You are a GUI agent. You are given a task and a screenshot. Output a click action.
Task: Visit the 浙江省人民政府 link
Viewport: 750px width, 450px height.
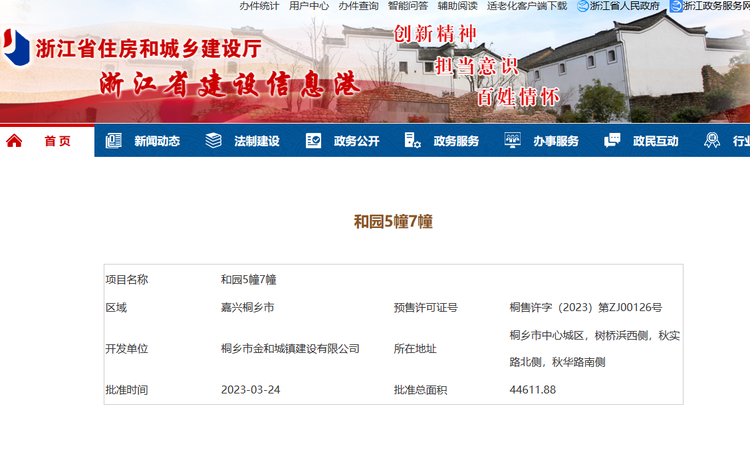coord(625,6)
